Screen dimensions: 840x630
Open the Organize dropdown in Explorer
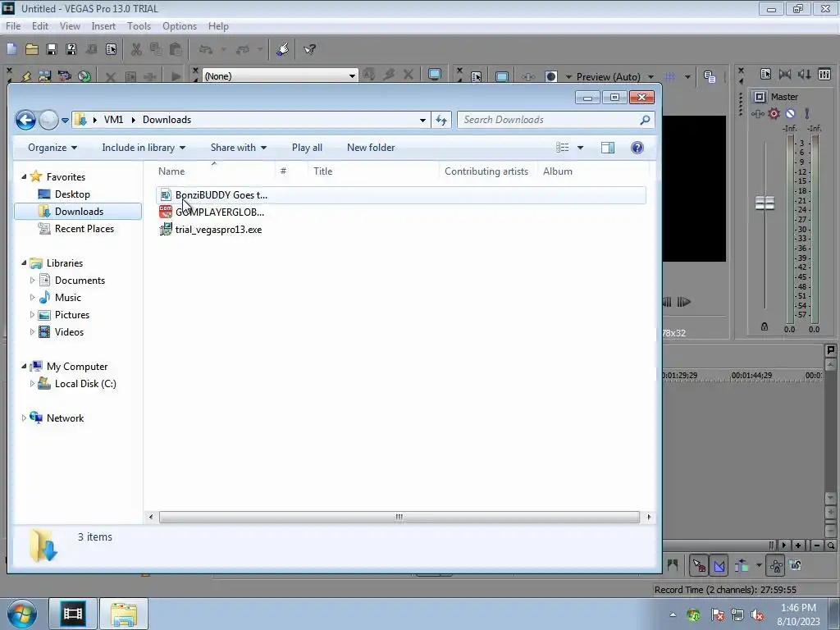(52, 148)
